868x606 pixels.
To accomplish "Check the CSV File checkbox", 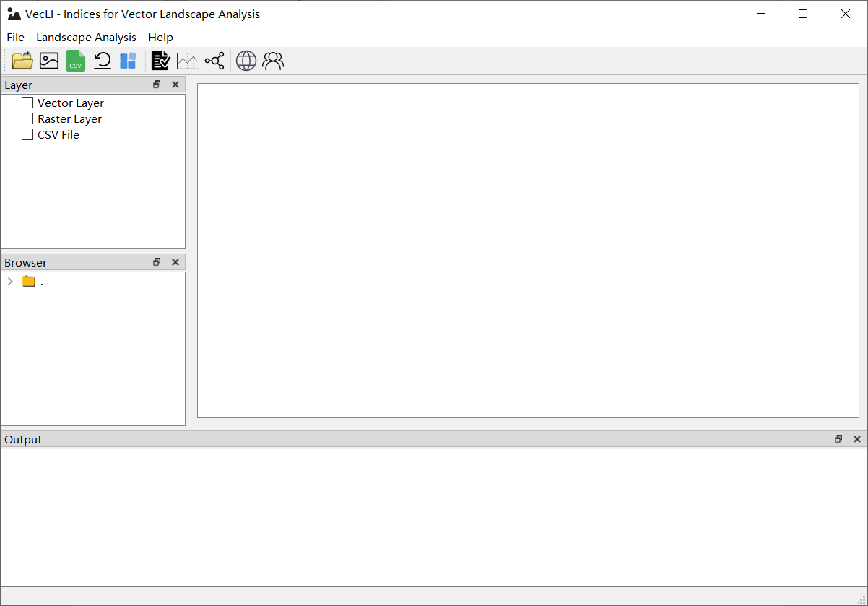I will click(27, 134).
